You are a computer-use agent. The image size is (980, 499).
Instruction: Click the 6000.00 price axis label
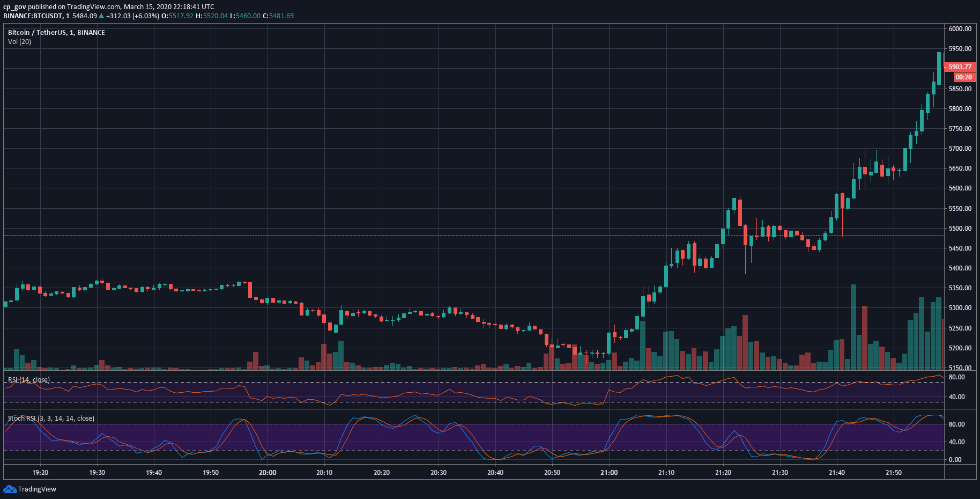point(960,29)
